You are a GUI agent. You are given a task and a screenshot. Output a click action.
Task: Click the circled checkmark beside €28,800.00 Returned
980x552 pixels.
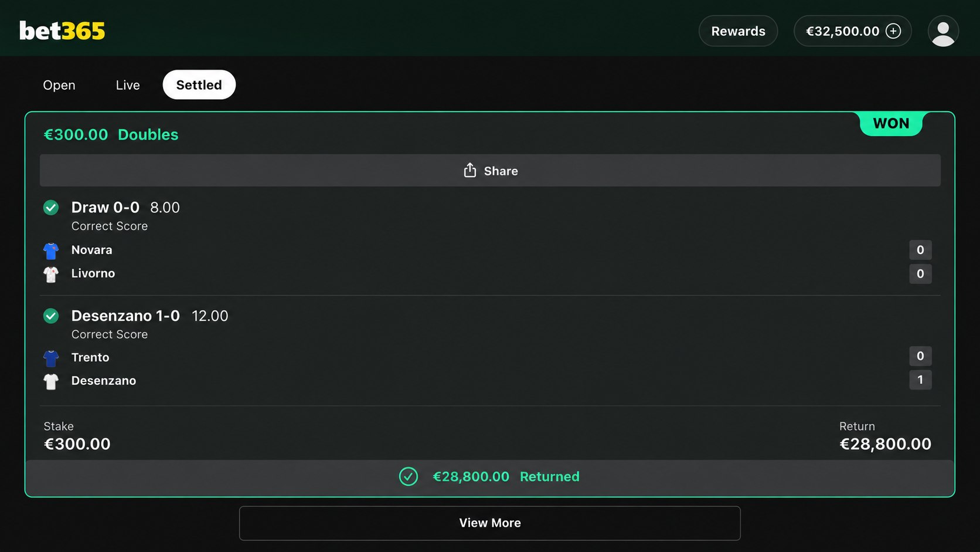pos(409,476)
